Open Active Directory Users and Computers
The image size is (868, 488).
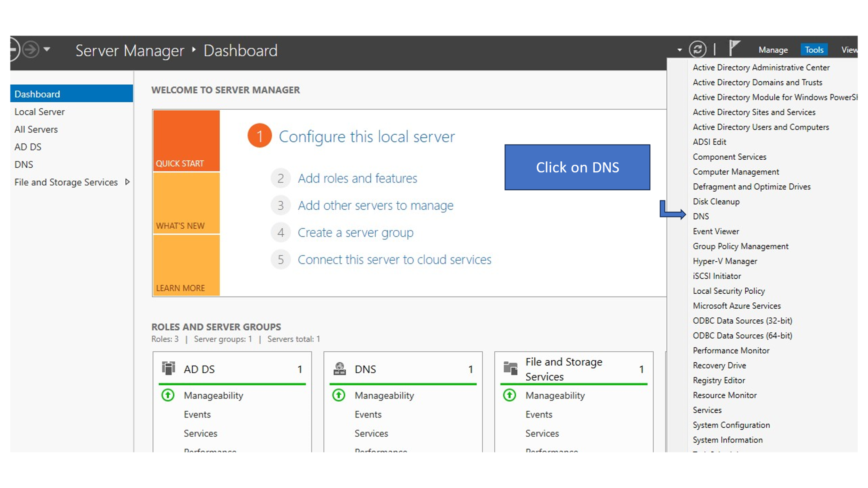coord(761,127)
